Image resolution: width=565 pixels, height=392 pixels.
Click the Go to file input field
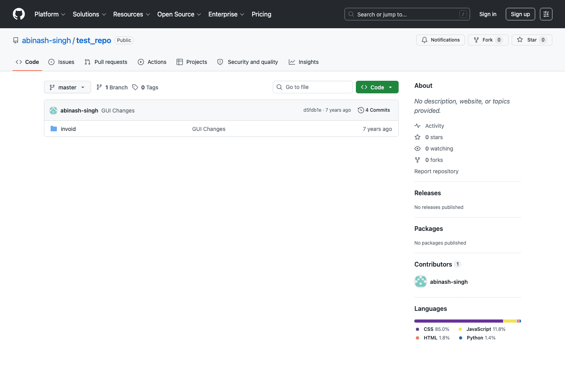(313, 87)
